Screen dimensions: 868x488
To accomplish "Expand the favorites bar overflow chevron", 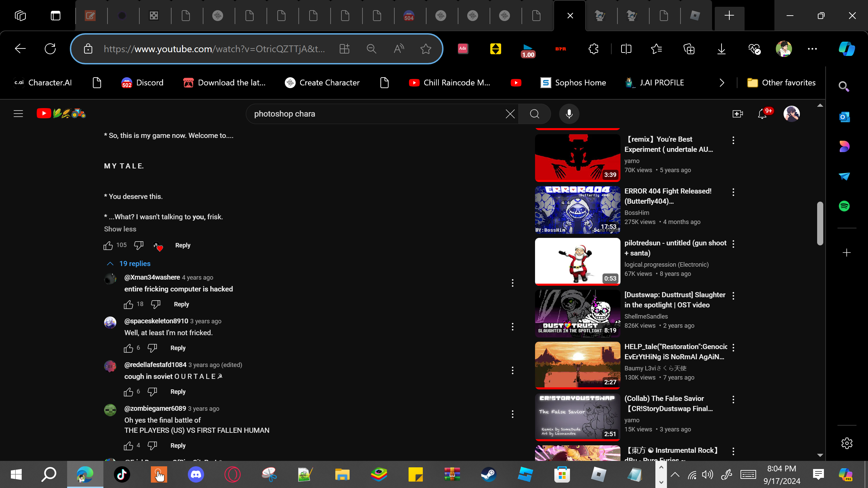I will point(722,83).
